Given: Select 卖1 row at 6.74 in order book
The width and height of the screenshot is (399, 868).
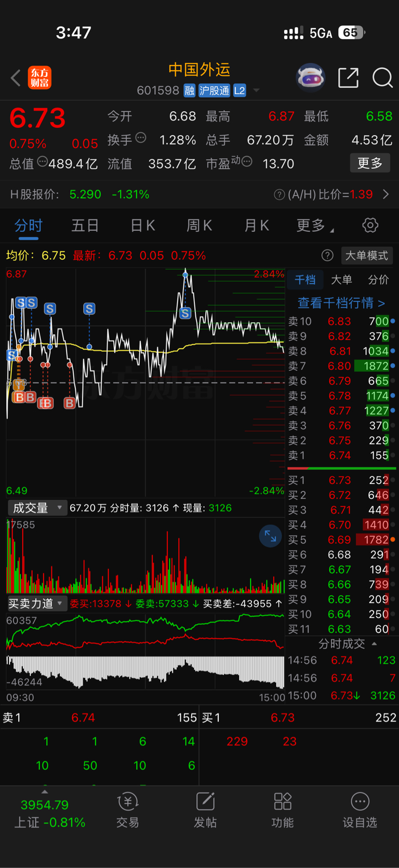Looking at the screenshot, I should point(341,455).
